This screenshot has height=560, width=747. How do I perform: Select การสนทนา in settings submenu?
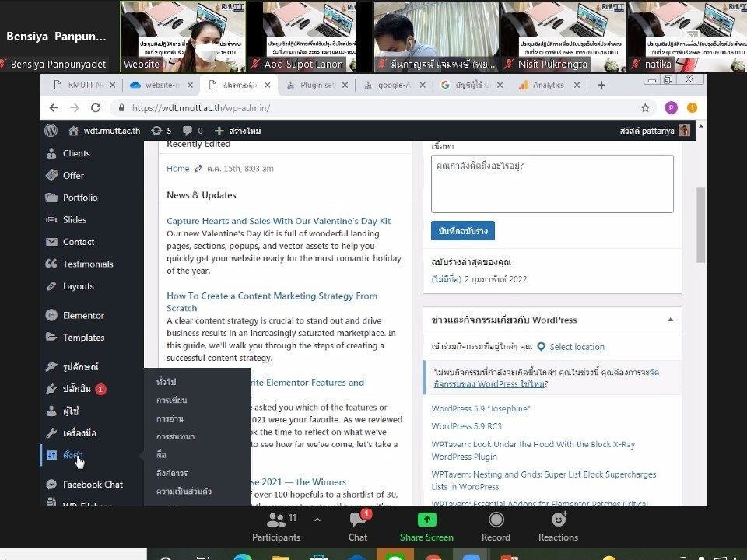(175, 436)
